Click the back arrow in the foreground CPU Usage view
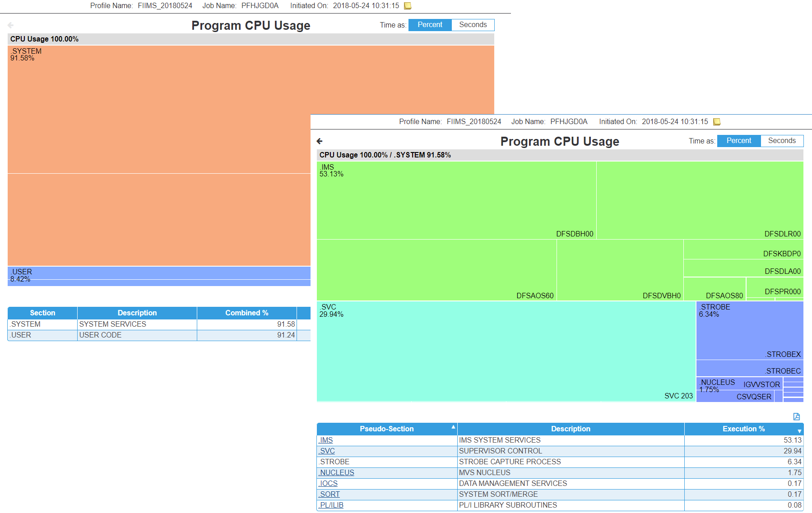This screenshot has width=812, height=513. pos(320,141)
